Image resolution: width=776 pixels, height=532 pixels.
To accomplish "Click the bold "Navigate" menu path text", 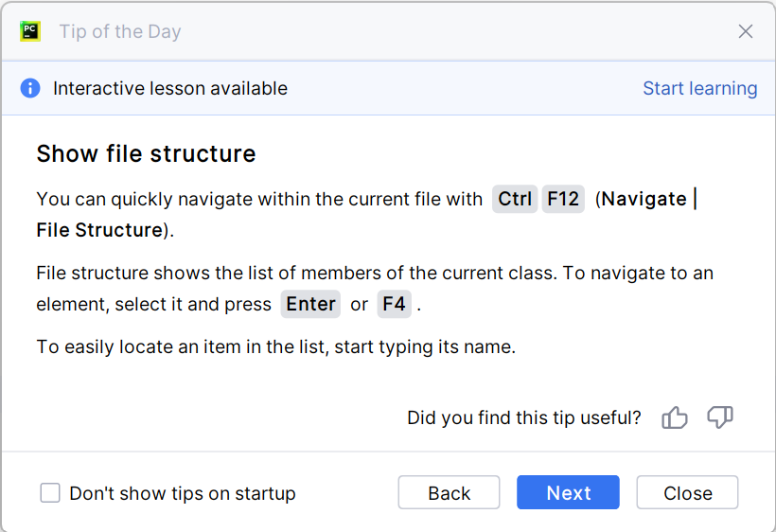I will click(x=644, y=199).
